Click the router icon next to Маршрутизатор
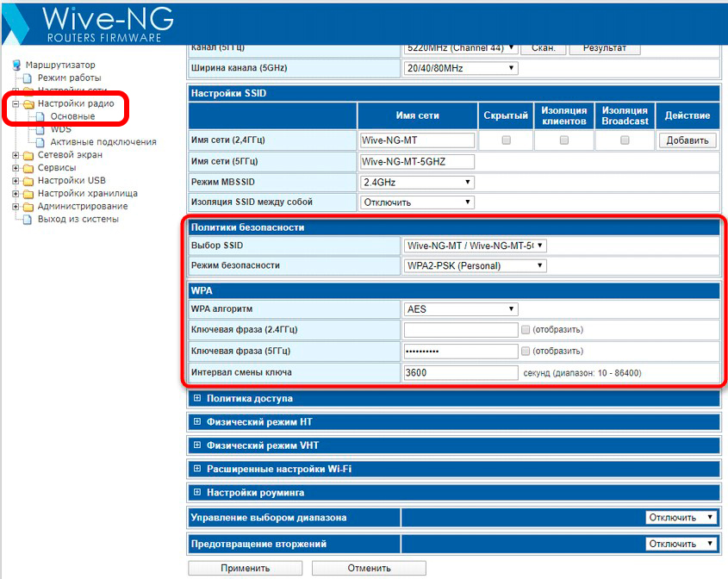 tap(16, 65)
